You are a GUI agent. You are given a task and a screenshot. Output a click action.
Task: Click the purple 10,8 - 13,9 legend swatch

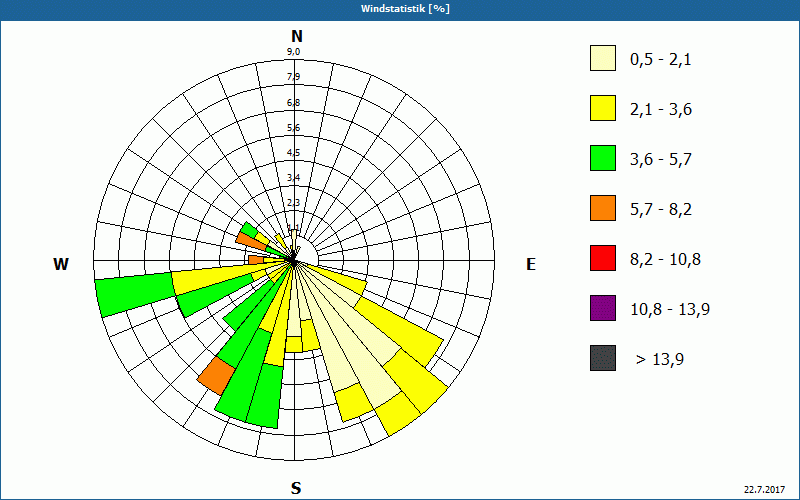(603, 308)
